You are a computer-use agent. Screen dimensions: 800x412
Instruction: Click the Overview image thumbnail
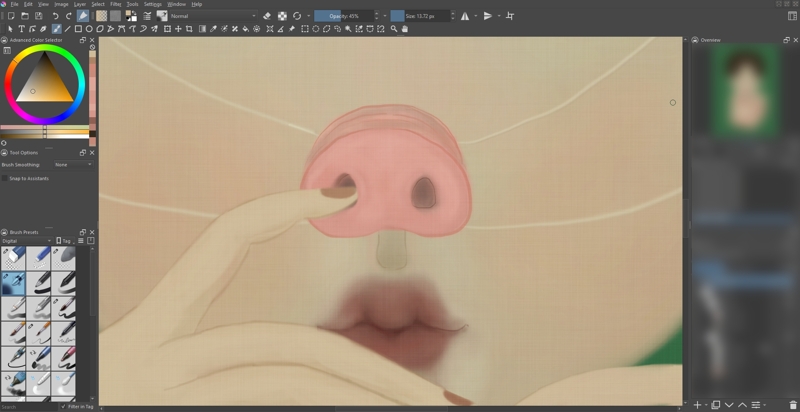[746, 91]
